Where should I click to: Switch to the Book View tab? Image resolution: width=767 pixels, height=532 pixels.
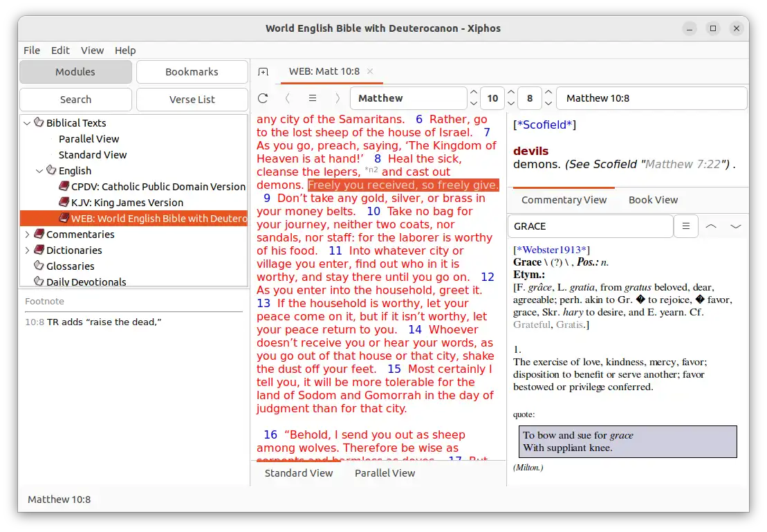[x=653, y=200]
